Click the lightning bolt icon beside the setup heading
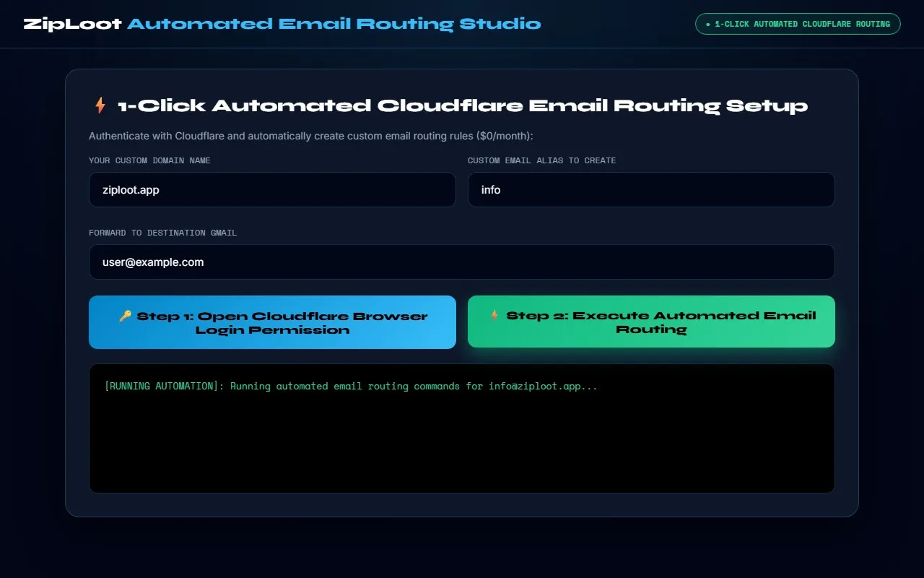 point(100,105)
